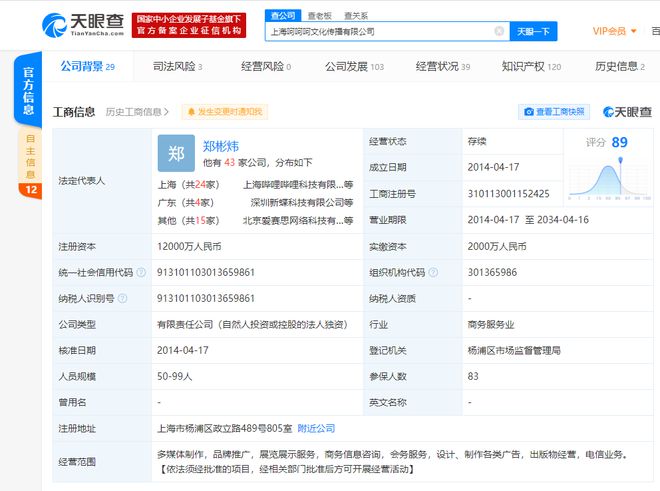This screenshot has width=660, height=491.
Task: Click the help icon beside 统一社会信用代码
Action: 140,272
